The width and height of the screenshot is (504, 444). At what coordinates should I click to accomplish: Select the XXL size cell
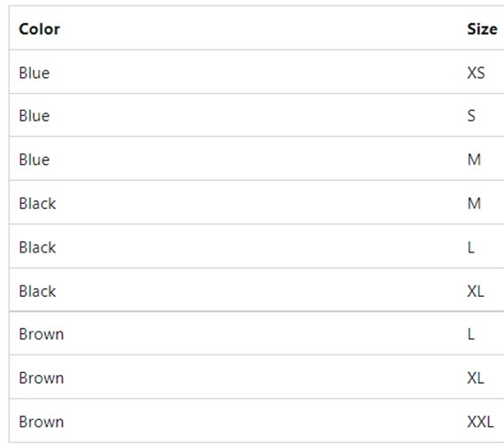click(481, 422)
